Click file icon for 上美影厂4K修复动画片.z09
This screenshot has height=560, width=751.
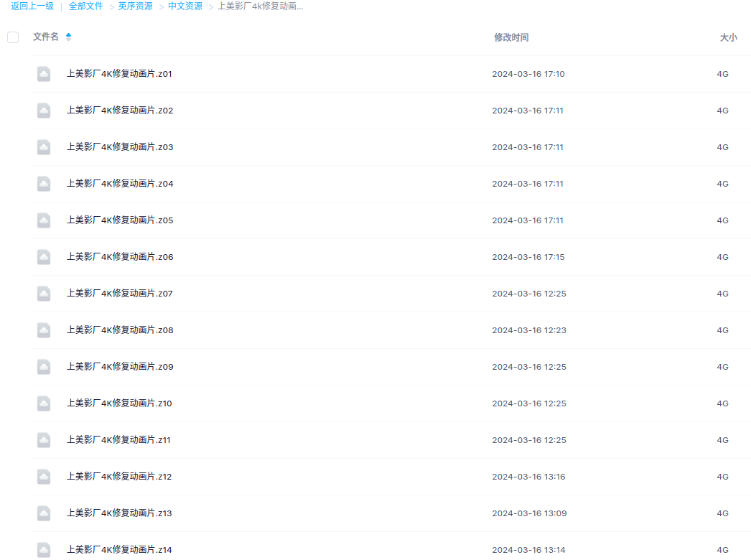(x=44, y=367)
